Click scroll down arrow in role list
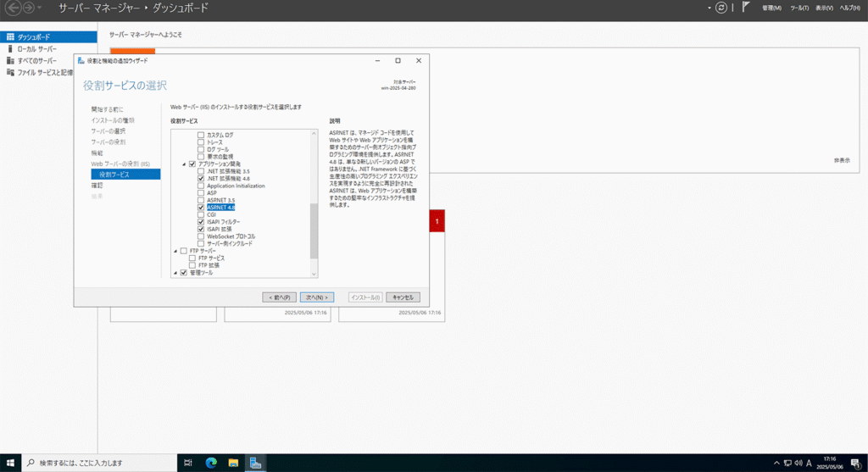This screenshot has width=868, height=472. (x=314, y=274)
